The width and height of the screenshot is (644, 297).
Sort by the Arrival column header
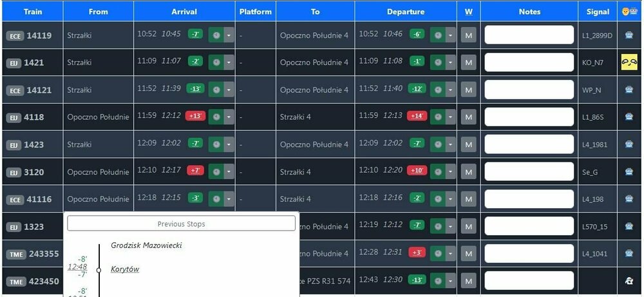tap(184, 12)
